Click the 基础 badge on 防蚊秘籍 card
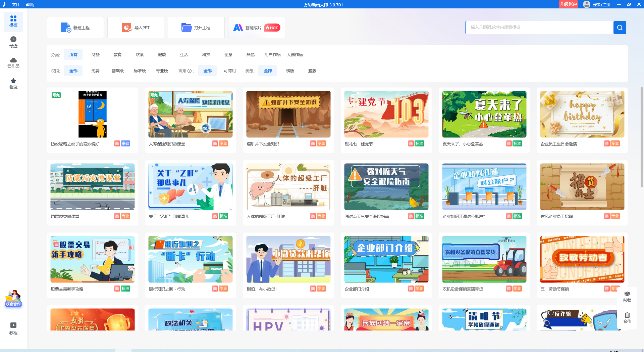 (125, 143)
